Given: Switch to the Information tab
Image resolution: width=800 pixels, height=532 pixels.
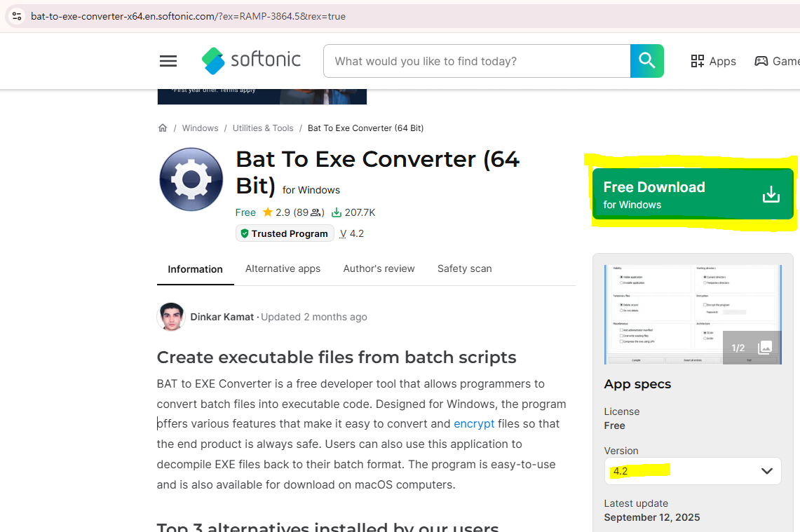Looking at the screenshot, I should tap(195, 269).
